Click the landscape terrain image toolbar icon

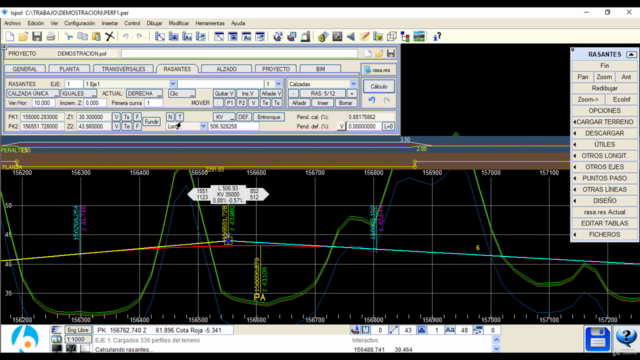point(419,37)
